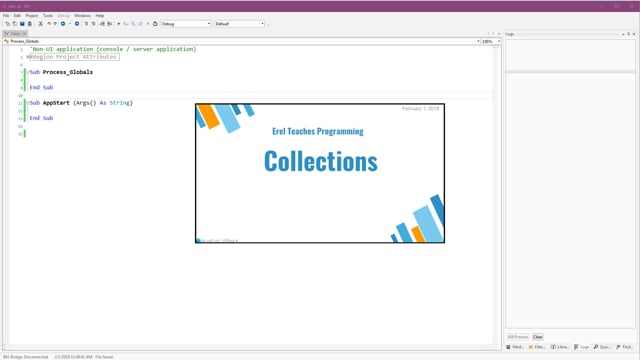The width and height of the screenshot is (640, 360).
Task: Click the first 'End Sub' line
Action: [x=41, y=87]
